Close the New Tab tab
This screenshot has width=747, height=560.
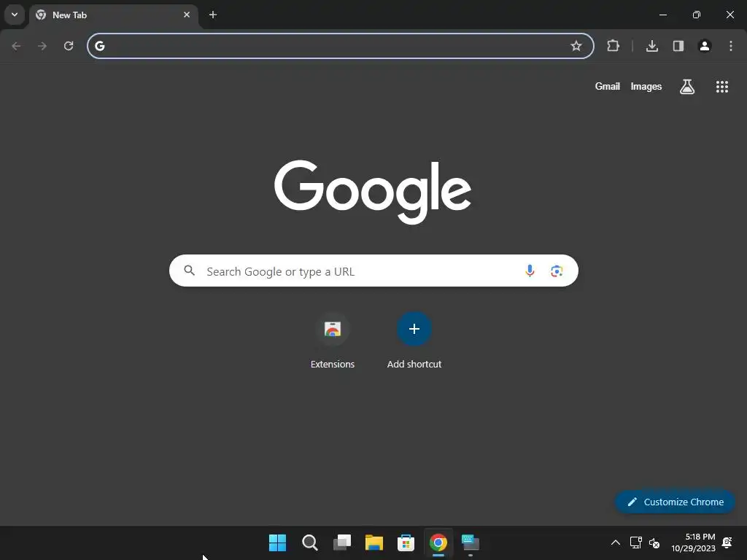[187, 15]
